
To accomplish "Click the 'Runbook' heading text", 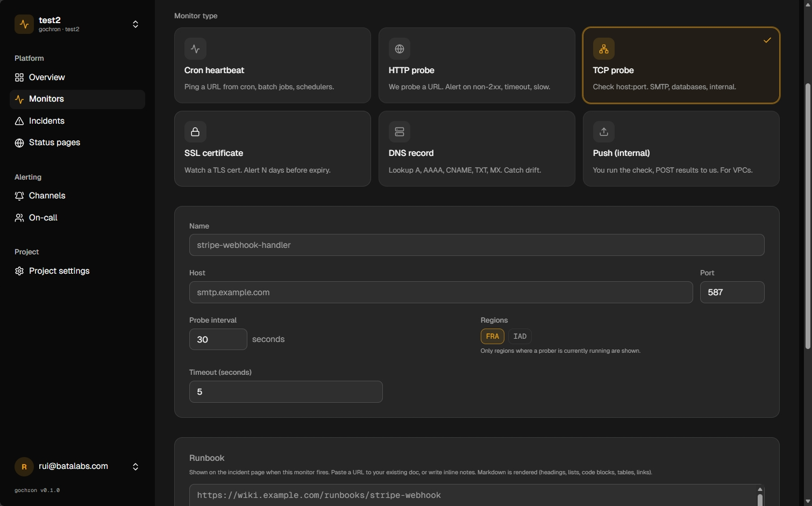I will tap(207, 458).
